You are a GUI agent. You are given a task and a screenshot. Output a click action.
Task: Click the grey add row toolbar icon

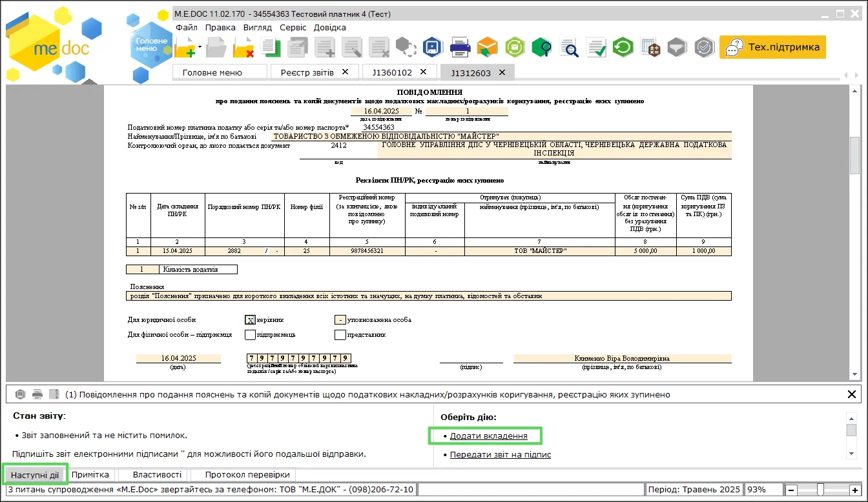click(x=325, y=47)
